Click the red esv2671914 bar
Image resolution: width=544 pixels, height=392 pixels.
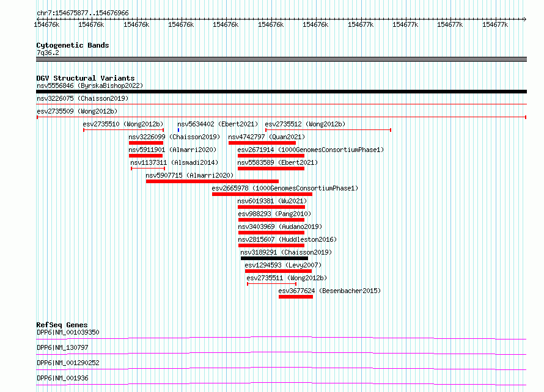(271, 156)
